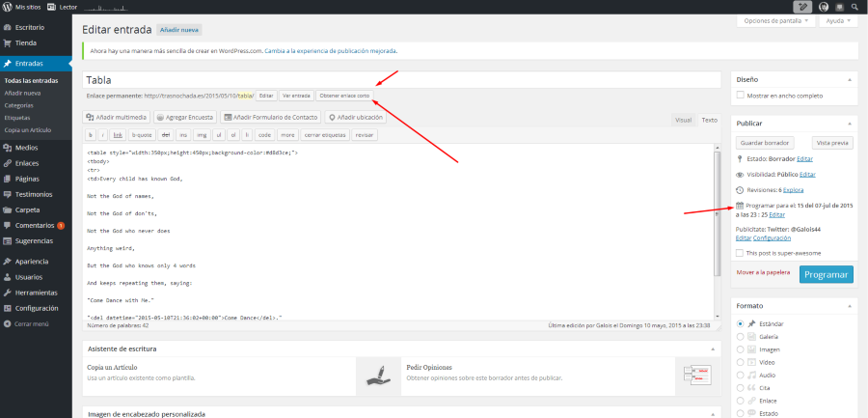The image size is (868, 418).
Task: Click the search magnifier icon
Action: coord(856,6)
